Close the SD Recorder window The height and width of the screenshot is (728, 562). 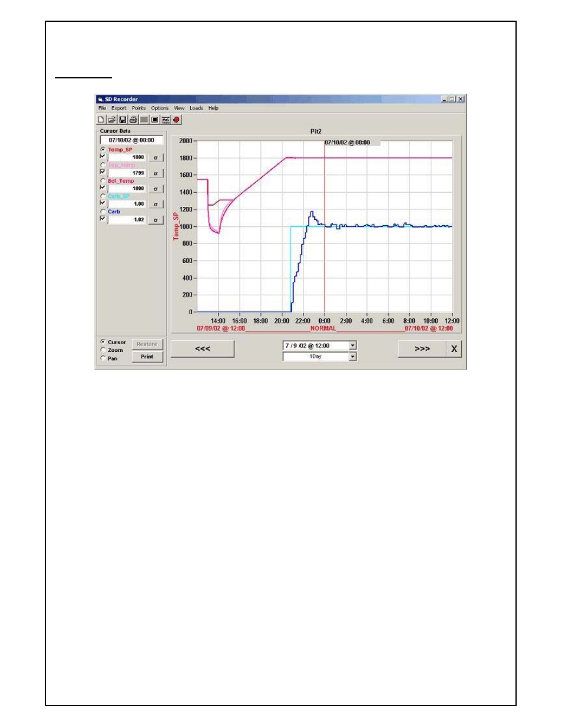click(x=461, y=99)
